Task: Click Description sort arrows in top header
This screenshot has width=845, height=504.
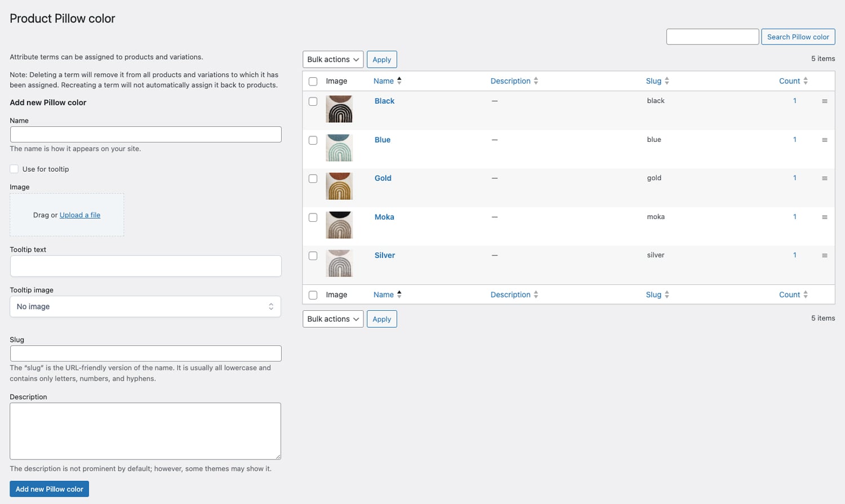Action: 536,81
